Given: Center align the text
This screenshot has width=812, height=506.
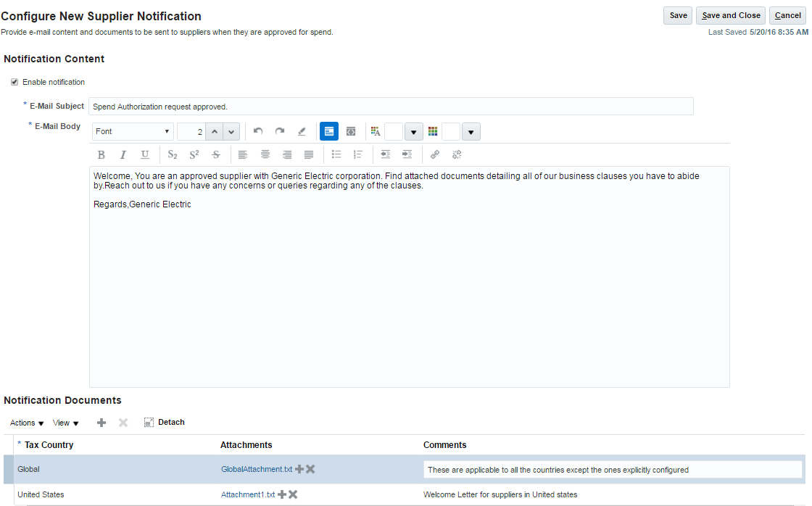Looking at the screenshot, I should tap(265, 154).
